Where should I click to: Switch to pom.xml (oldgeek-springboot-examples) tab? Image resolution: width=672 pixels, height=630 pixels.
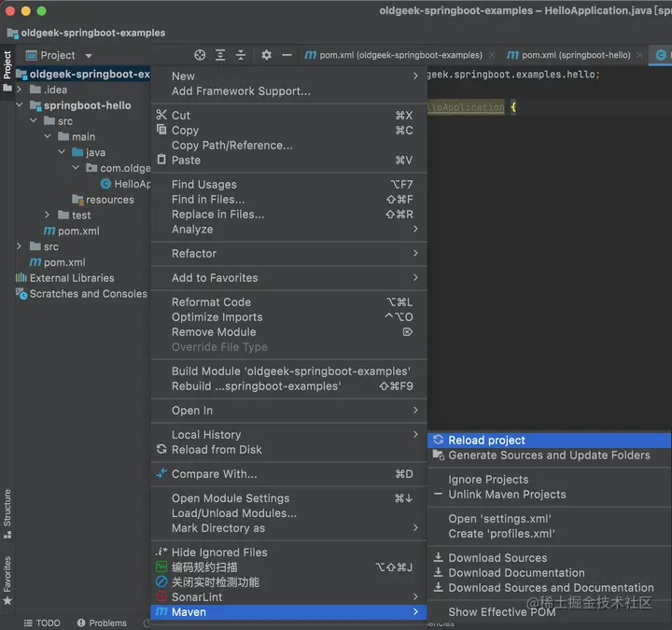[394, 55]
